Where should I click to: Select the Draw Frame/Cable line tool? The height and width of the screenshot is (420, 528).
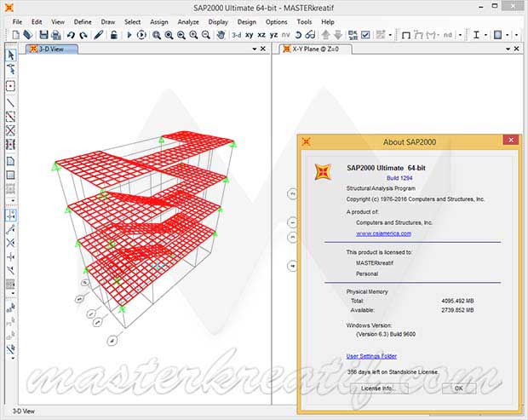tap(11, 103)
